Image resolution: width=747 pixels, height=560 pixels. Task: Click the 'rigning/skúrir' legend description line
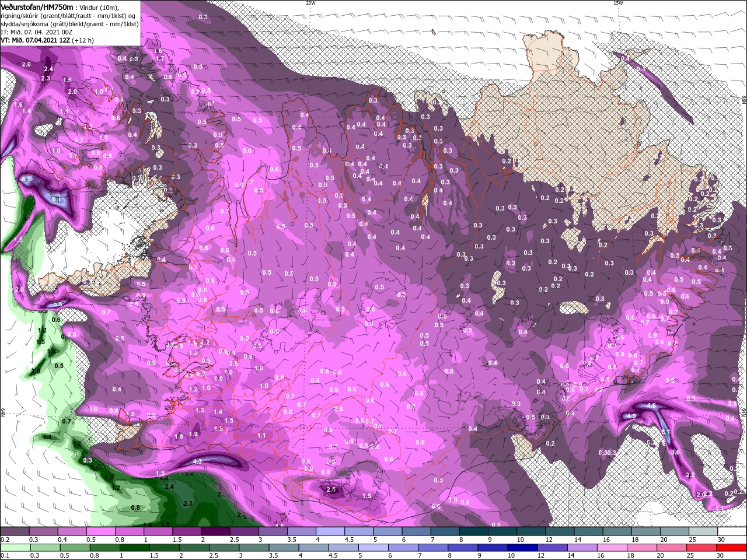click(x=67, y=16)
